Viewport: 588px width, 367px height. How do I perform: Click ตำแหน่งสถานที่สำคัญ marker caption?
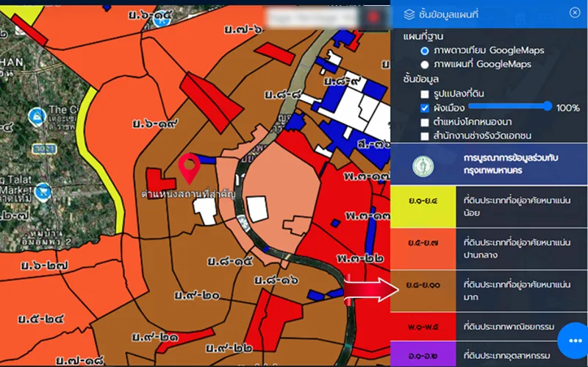188,194
